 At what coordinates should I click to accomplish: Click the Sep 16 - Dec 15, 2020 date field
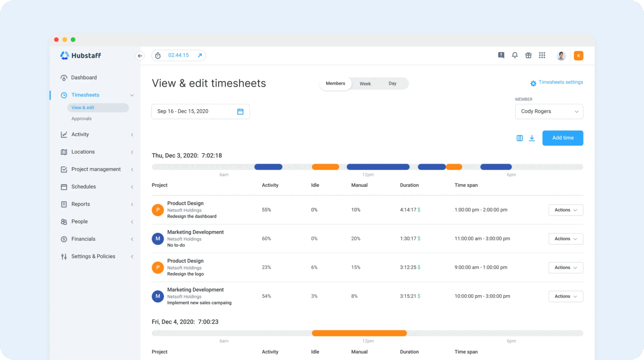click(200, 111)
